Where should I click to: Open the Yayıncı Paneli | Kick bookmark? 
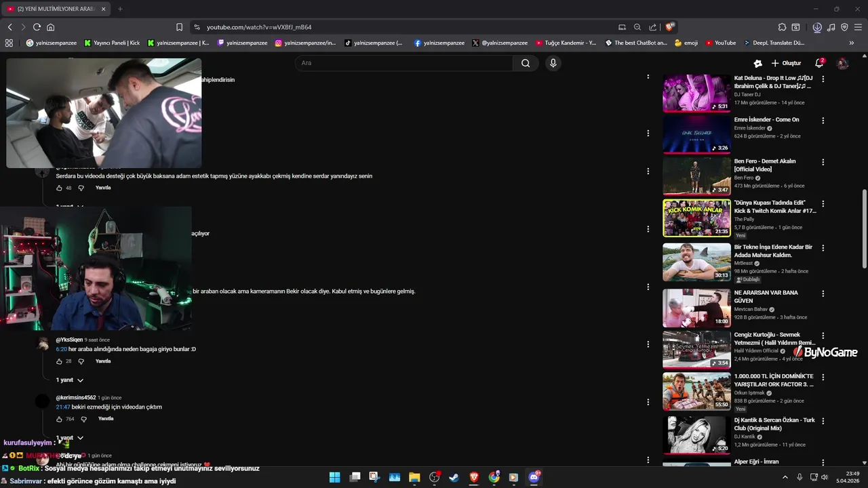[x=112, y=43]
